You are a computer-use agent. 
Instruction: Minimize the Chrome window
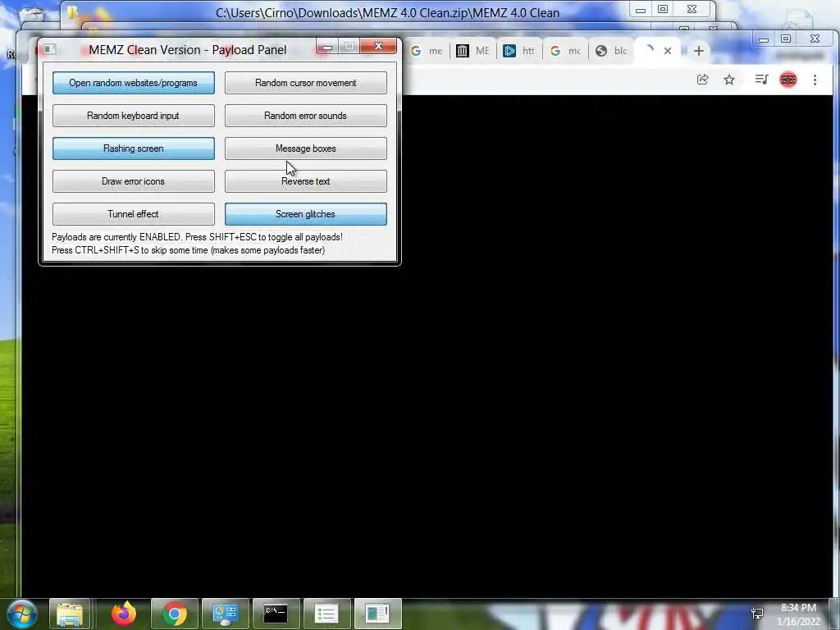pyautogui.click(x=764, y=39)
